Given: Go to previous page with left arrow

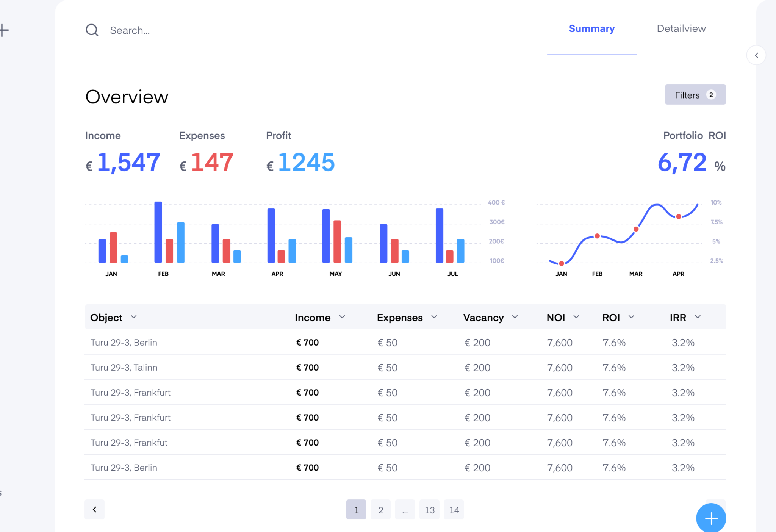Looking at the screenshot, I should pyautogui.click(x=94, y=510).
